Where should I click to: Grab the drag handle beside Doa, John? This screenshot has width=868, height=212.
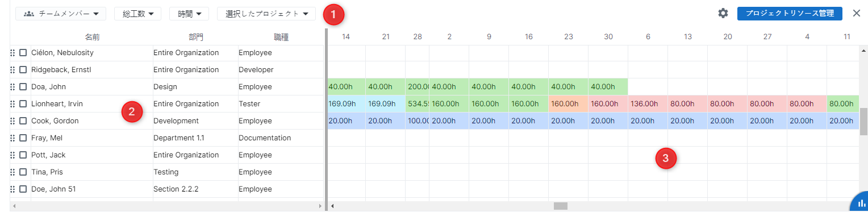point(12,87)
